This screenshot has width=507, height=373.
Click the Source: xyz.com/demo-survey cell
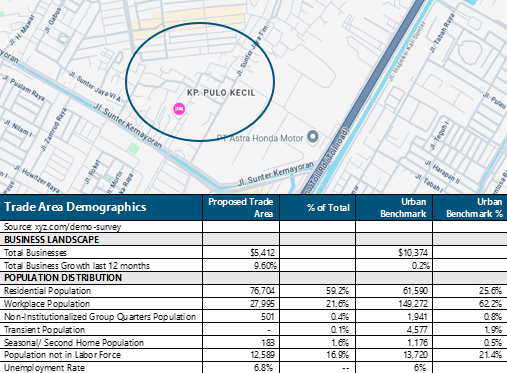point(101,227)
